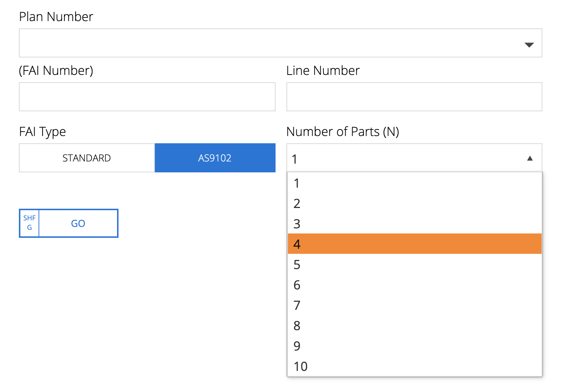Select 7 as number of parts
The width and height of the screenshot is (562, 392).
pyautogui.click(x=414, y=305)
